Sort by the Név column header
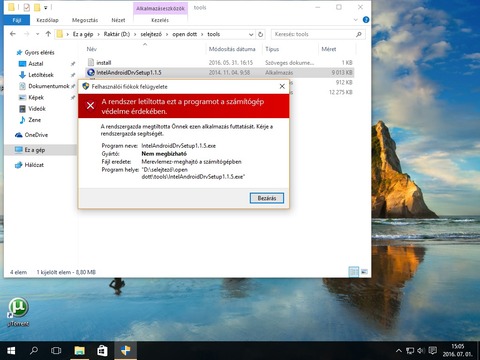 (91, 49)
